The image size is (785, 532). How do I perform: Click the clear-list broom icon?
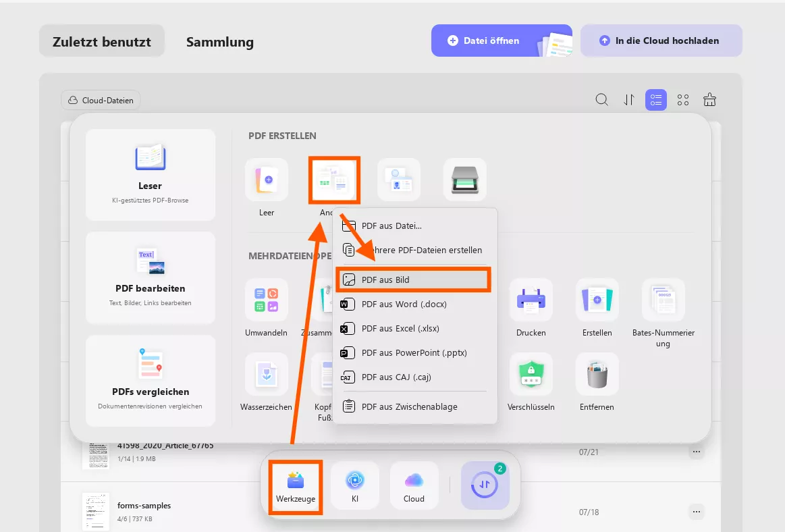point(709,100)
